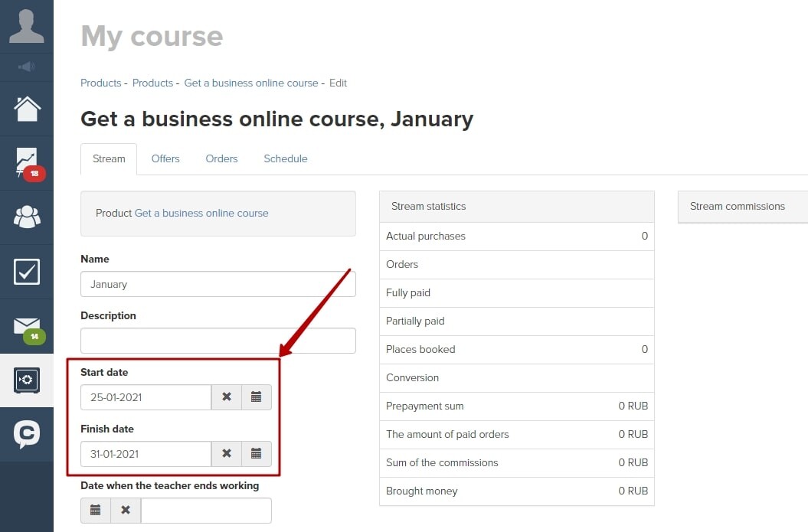Click the product link in gray box
Viewport: 808px width, 532px height.
[x=201, y=213]
